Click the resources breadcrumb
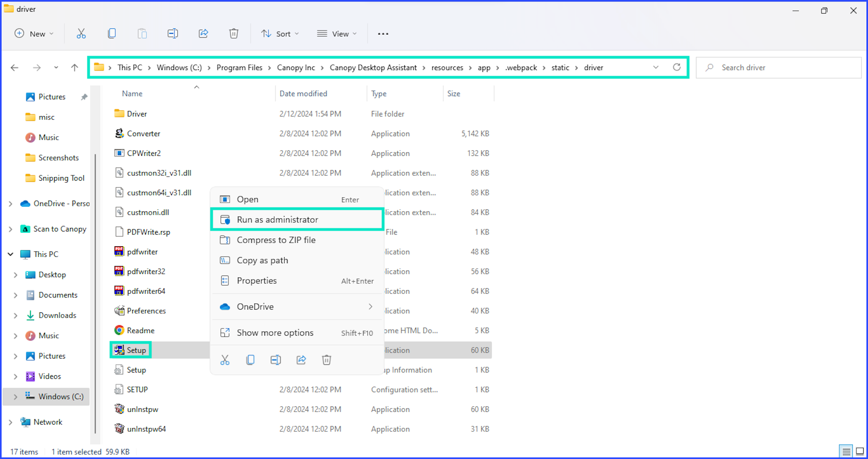Viewport: 868px width, 459px height. [447, 68]
